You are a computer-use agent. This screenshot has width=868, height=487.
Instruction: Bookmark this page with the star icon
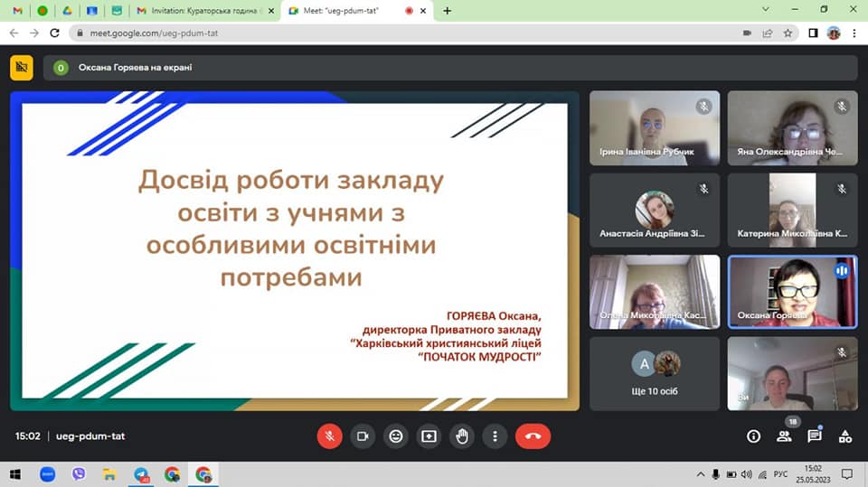click(x=788, y=33)
